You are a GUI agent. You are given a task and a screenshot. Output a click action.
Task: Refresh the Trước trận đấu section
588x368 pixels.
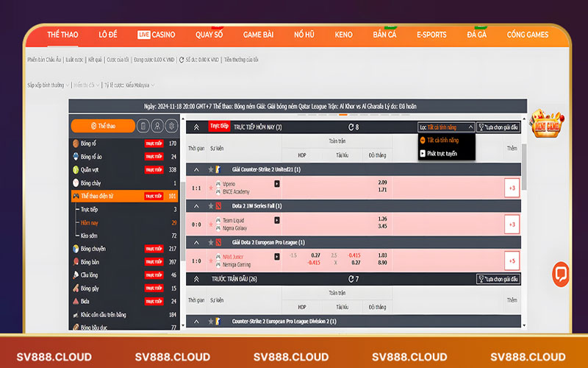click(x=351, y=279)
